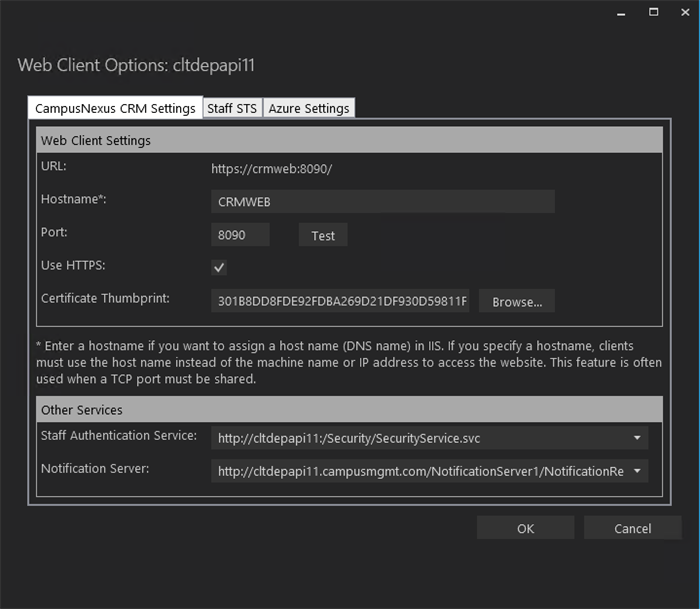Minimize the Web Client Options window

pos(621,13)
